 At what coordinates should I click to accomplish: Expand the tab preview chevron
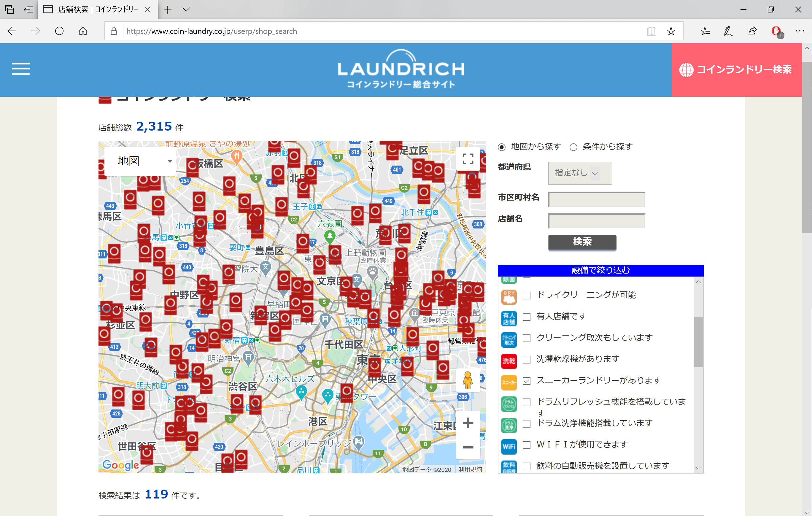coord(186,9)
